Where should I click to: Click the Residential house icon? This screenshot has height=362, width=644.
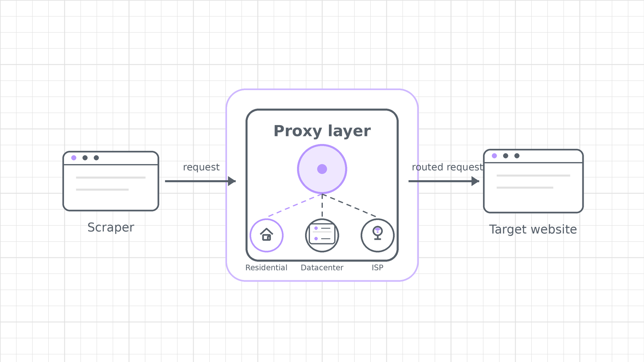click(266, 235)
